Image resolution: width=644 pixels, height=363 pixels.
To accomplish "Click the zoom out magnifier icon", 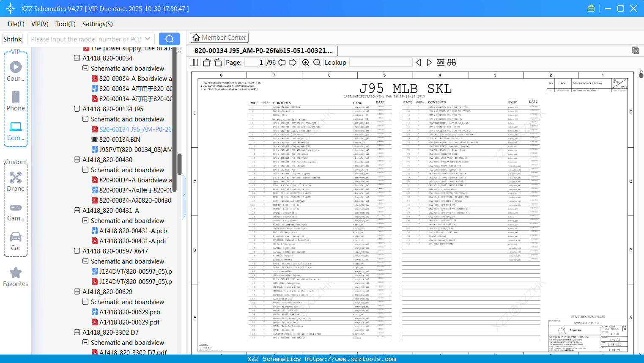I will [x=317, y=63].
